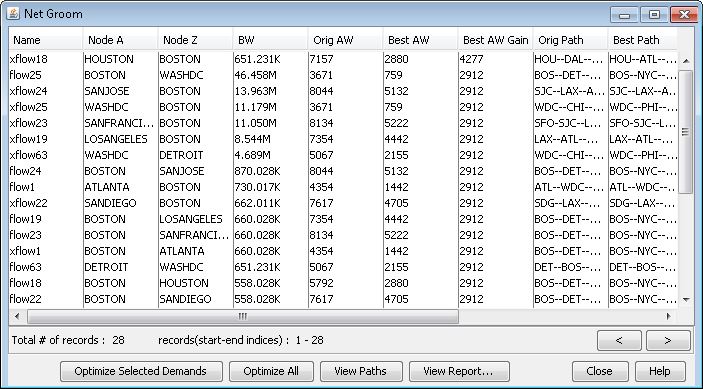Open Help for Net Groom
Image resolution: width=703 pixels, height=389 pixels.
660,372
